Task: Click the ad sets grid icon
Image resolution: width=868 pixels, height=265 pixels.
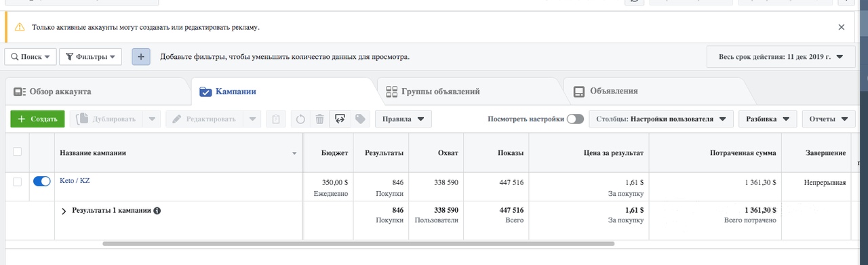Action: 391,91
